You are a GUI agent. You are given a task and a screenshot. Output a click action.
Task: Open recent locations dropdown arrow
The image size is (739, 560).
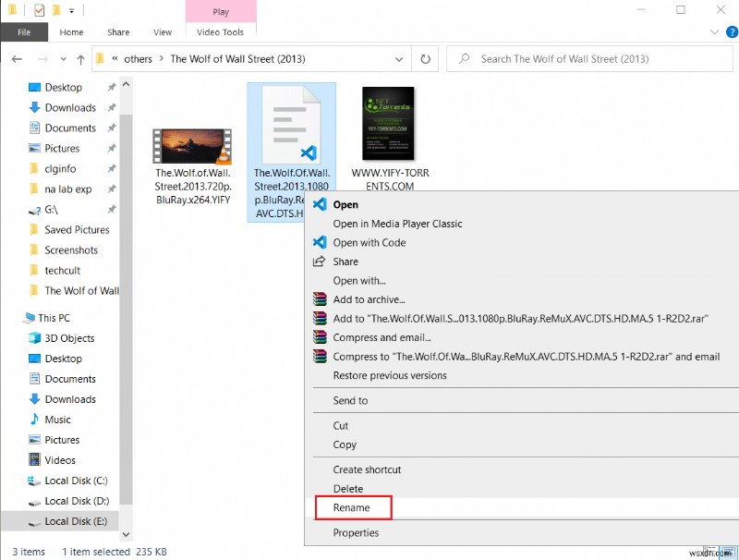click(63, 59)
